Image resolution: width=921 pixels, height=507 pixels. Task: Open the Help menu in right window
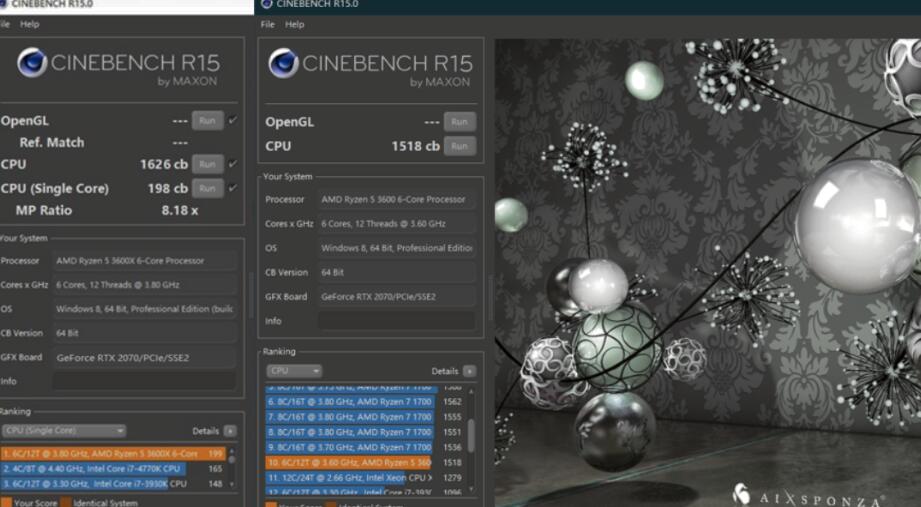click(x=295, y=24)
